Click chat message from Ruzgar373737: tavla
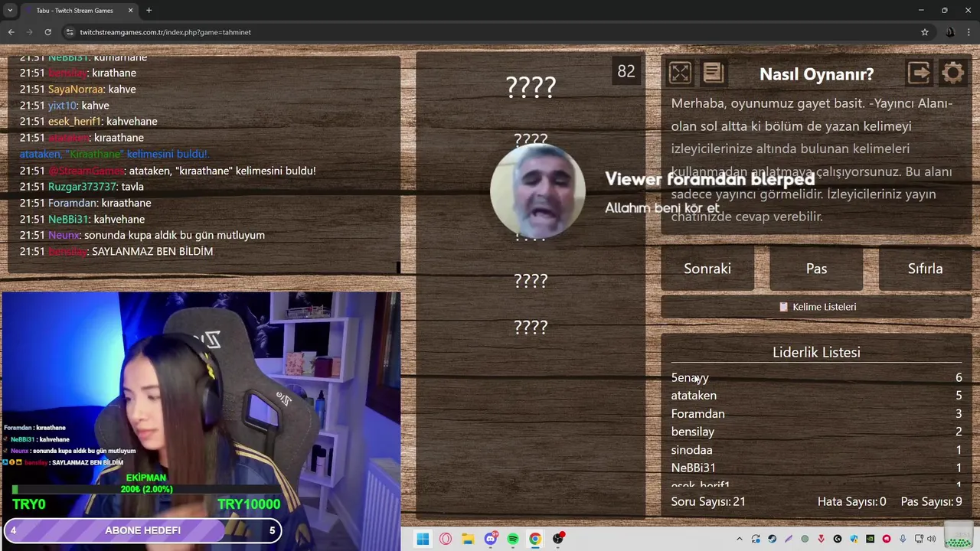 click(81, 187)
